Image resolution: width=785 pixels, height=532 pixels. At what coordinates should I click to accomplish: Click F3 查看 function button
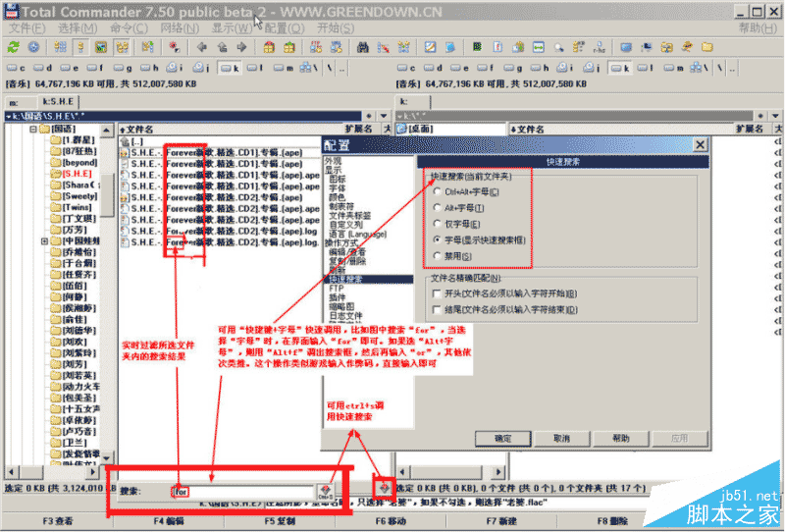coord(58,521)
